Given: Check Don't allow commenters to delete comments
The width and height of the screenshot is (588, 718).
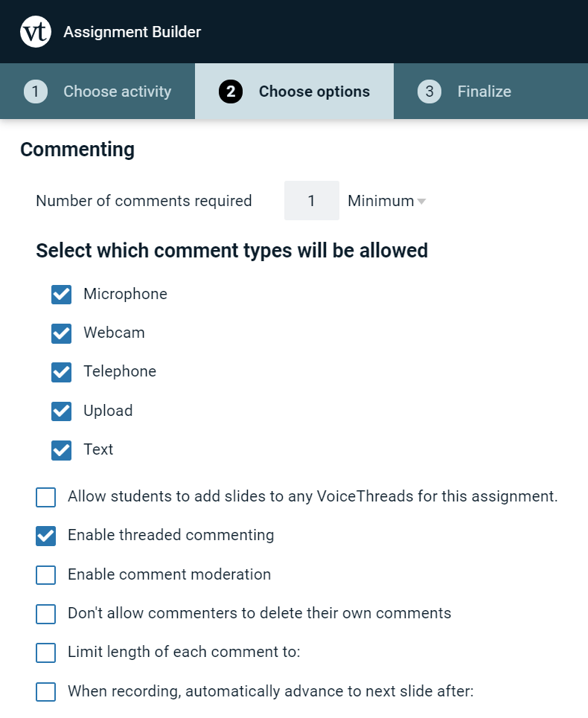Looking at the screenshot, I should tap(46, 614).
